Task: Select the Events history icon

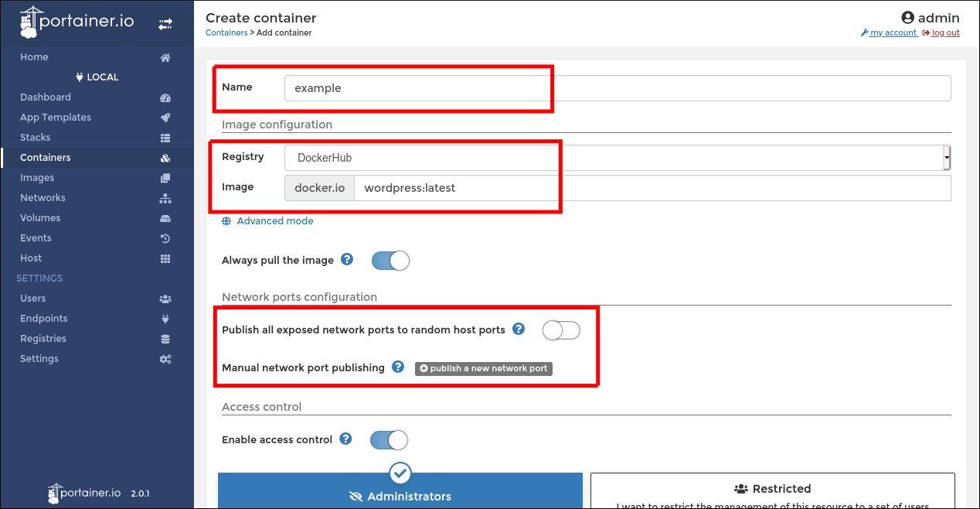Action: 165,237
